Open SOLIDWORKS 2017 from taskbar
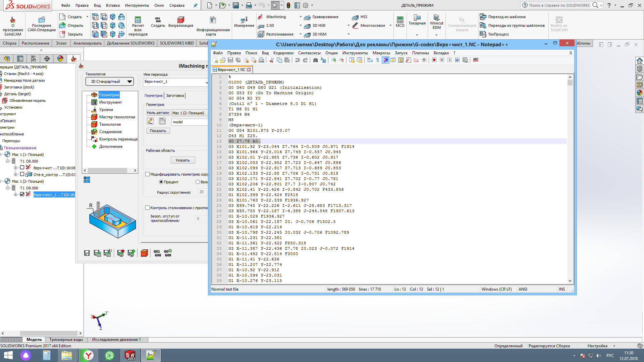The image size is (644, 362). [x=130, y=355]
